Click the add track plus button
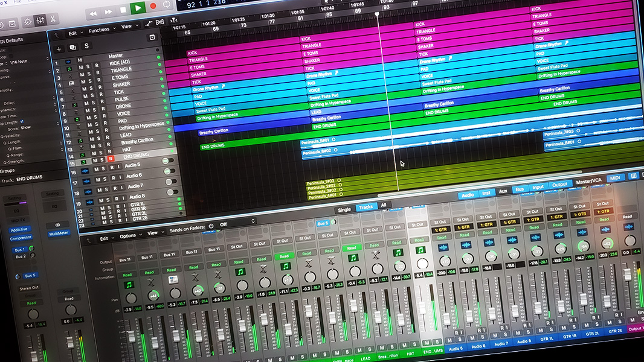 pos(59,49)
